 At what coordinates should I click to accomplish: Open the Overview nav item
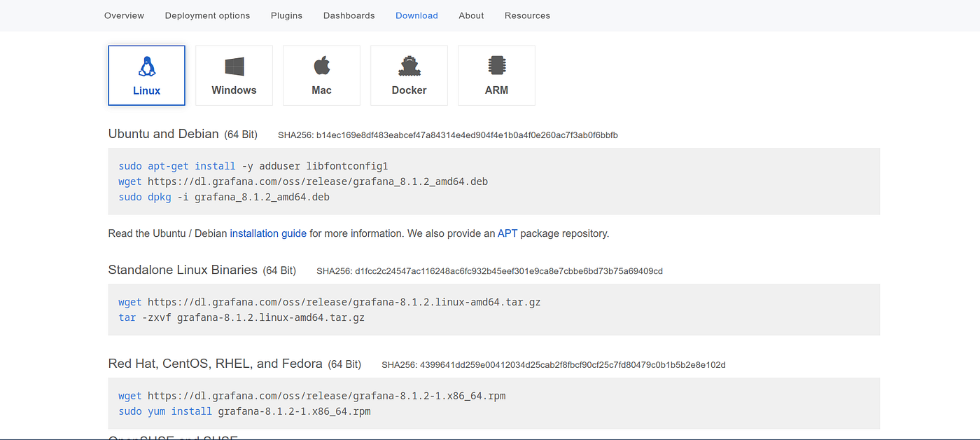(124, 15)
